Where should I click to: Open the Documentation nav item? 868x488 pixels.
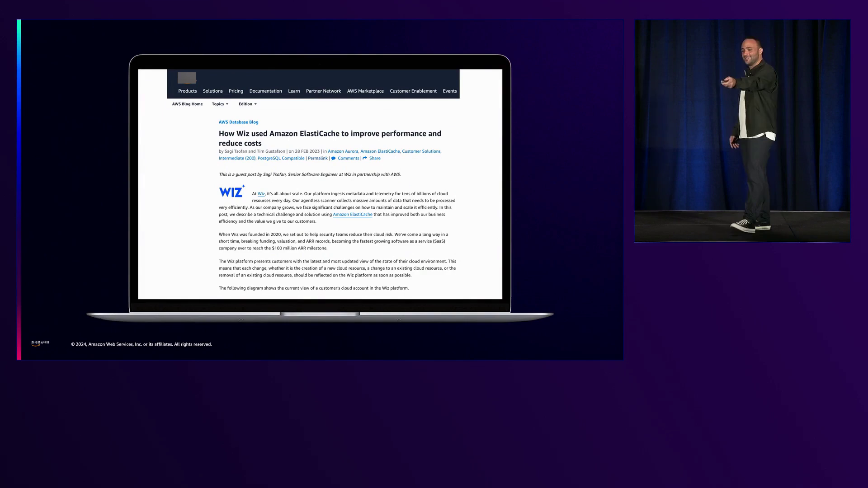(x=265, y=91)
